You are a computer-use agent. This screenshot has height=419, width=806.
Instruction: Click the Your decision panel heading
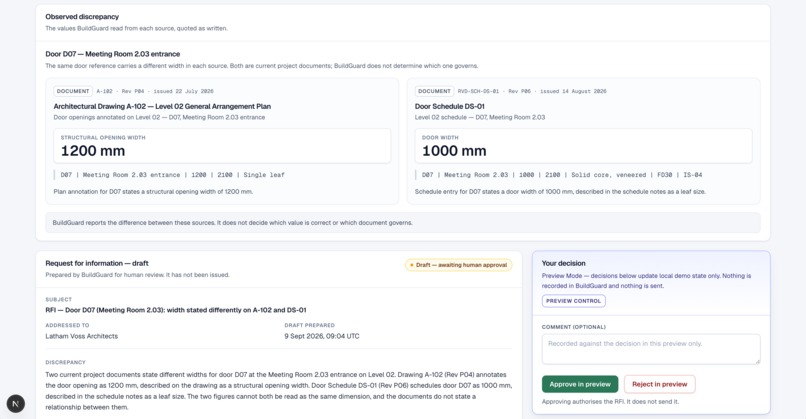(563, 263)
